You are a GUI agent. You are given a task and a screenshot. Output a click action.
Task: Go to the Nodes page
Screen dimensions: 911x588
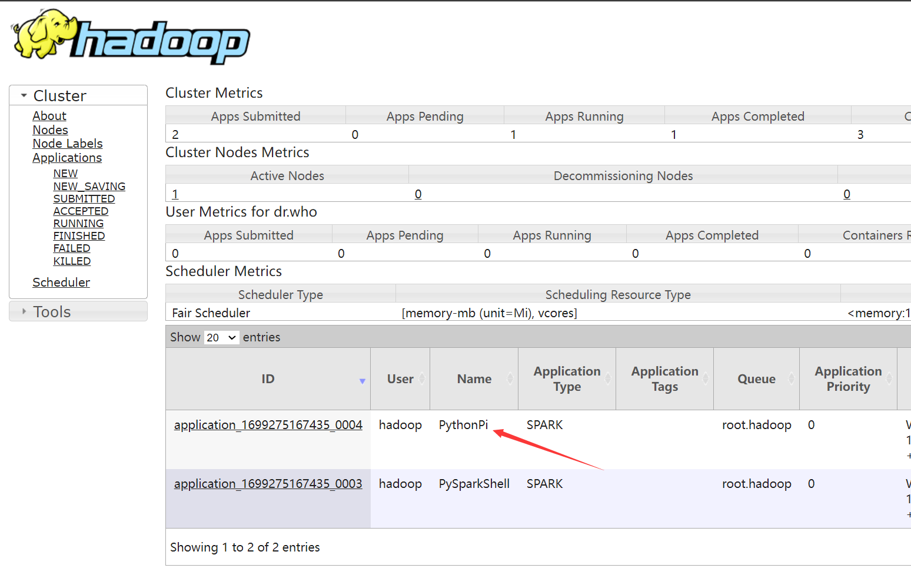tap(50, 130)
